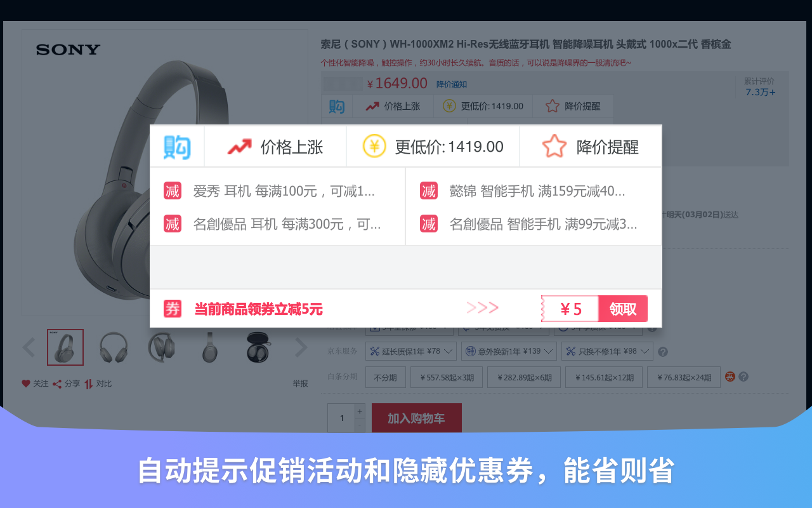This screenshot has width=812, height=508.
Task: Select the ¥282.89起×6期 installment option
Action: 524,377
